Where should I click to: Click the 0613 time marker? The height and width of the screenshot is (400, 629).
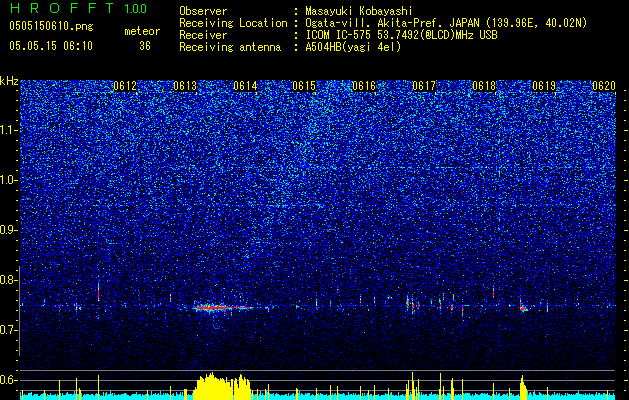185,86
